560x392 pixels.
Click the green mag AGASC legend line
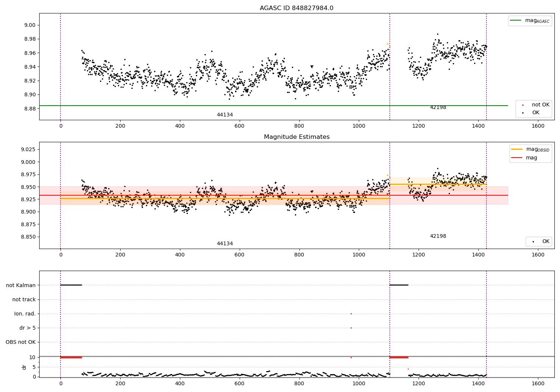pos(516,21)
